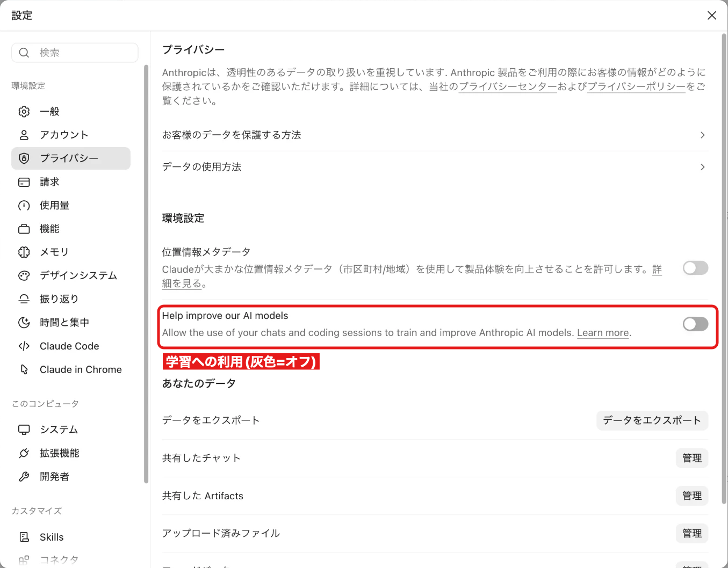The height and width of the screenshot is (568, 728).
Task: Click the briefcase icon beside 機能
Action: [24, 229]
